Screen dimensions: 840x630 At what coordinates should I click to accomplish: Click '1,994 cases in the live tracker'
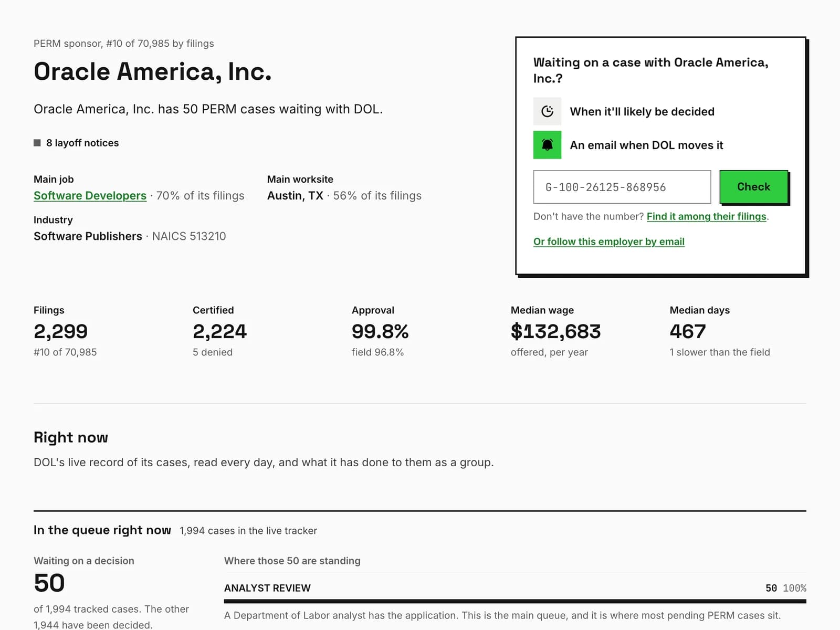coord(248,531)
